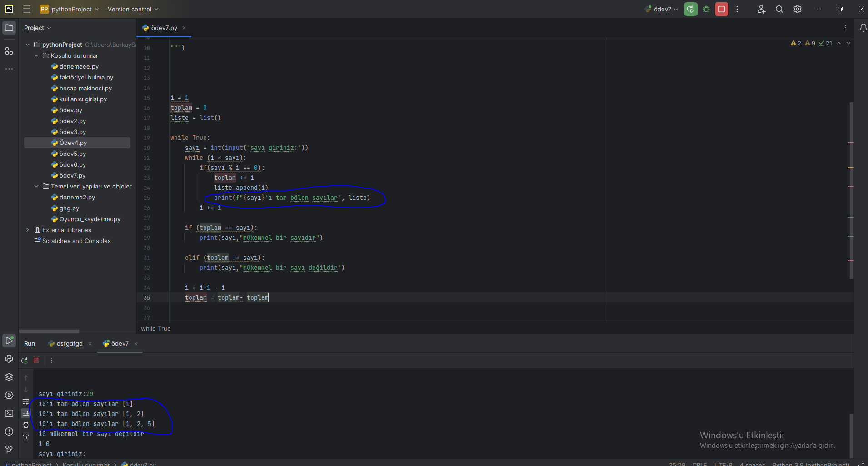Expand External Libraries node
Image resolution: width=868 pixels, height=466 pixels.
point(28,230)
